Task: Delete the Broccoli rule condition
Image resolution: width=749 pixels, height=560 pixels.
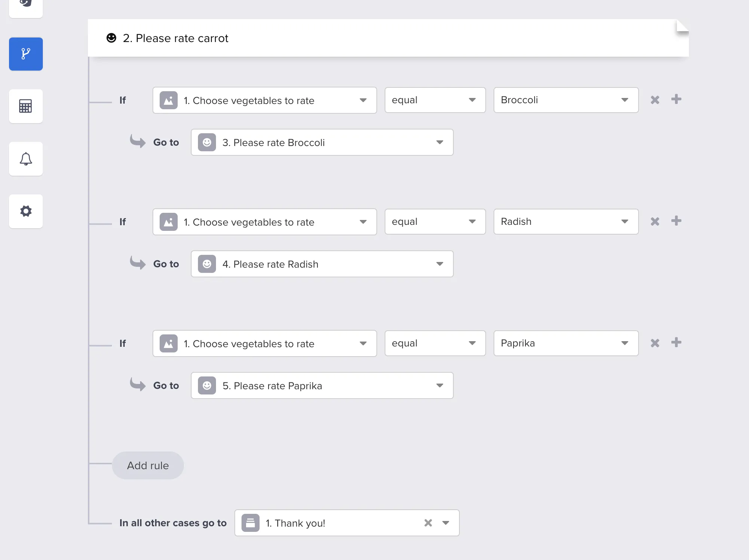Action: (655, 100)
